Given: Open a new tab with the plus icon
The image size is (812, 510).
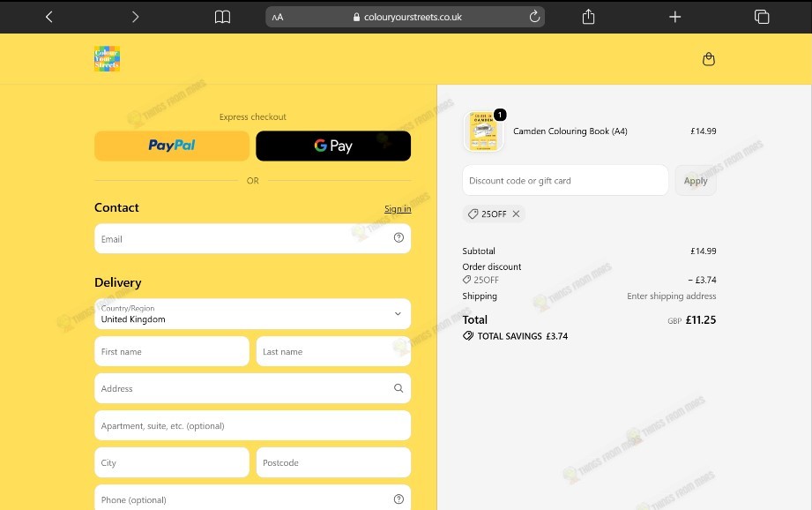Looking at the screenshot, I should [674, 17].
